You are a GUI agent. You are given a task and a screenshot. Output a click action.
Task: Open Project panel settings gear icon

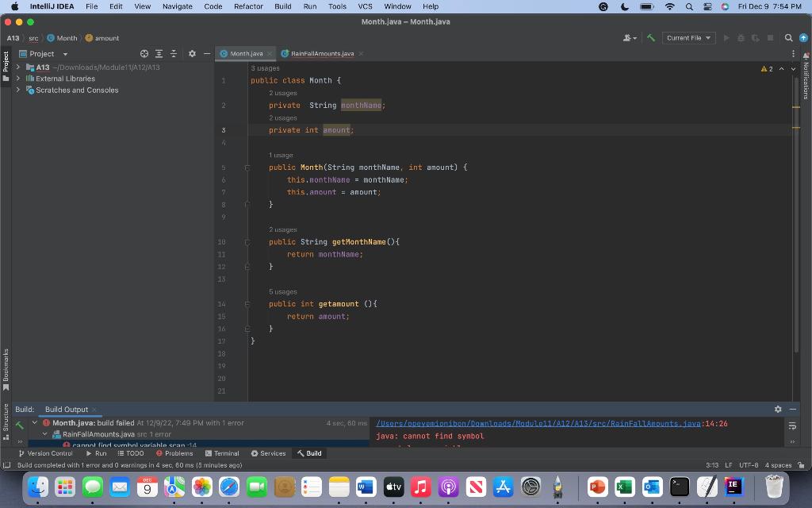pyautogui.click(x=192, y=54)
